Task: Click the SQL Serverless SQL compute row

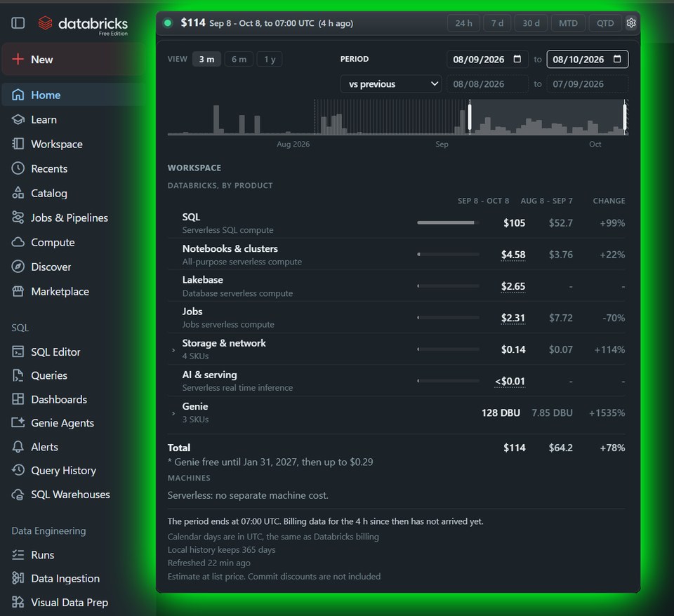Action: (x=396, y=223)
